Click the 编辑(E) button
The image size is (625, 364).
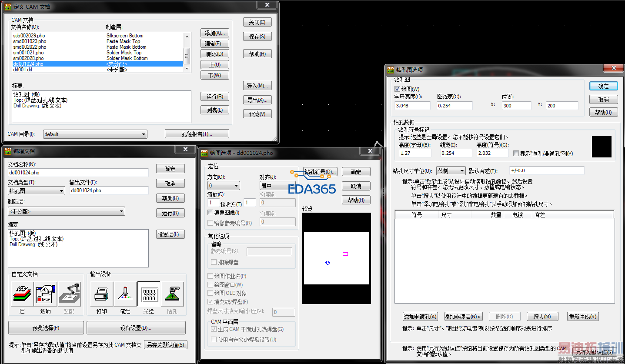tap(215, 43)
